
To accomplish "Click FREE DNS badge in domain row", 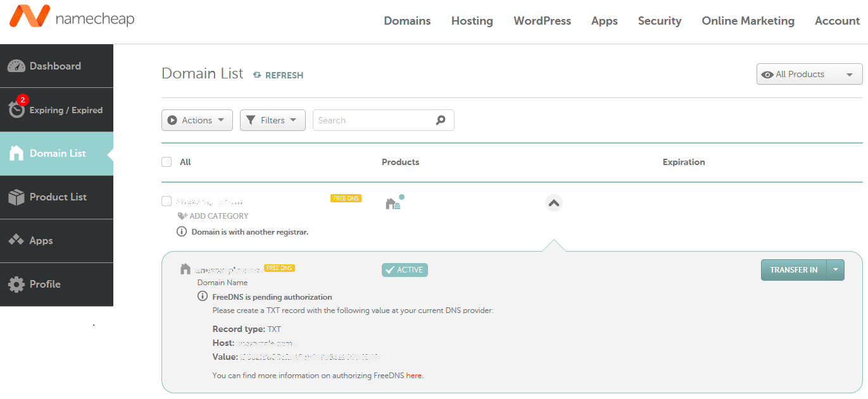I will (346, 199).
